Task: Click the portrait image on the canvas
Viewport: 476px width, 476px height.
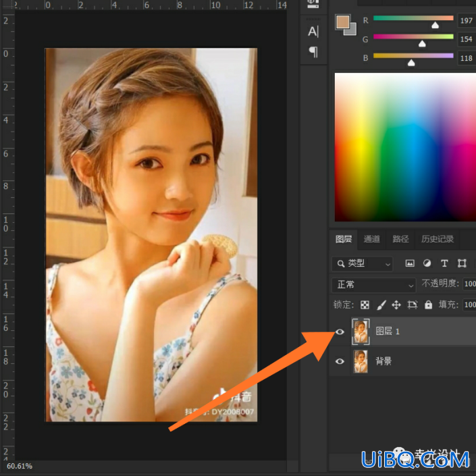Action: (x=151, y=235)
